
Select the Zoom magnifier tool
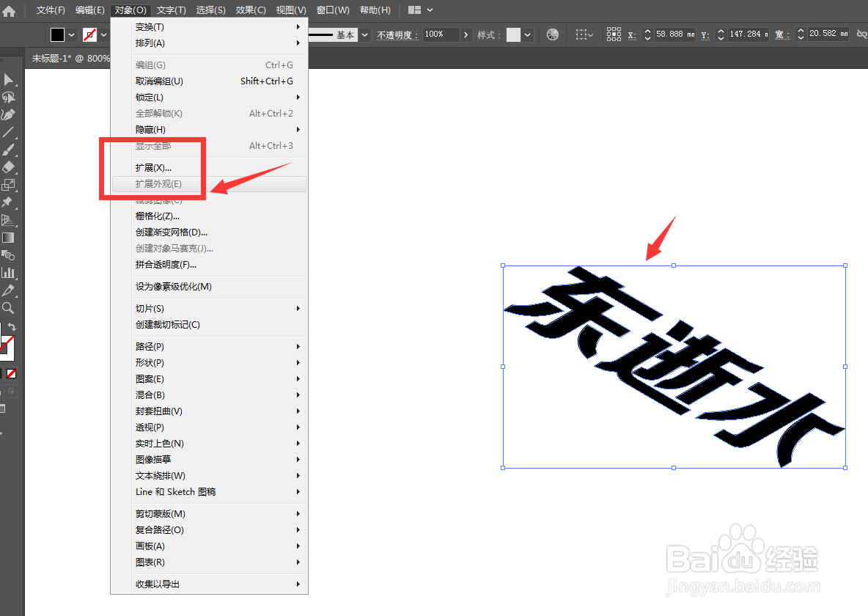(8, 308)
